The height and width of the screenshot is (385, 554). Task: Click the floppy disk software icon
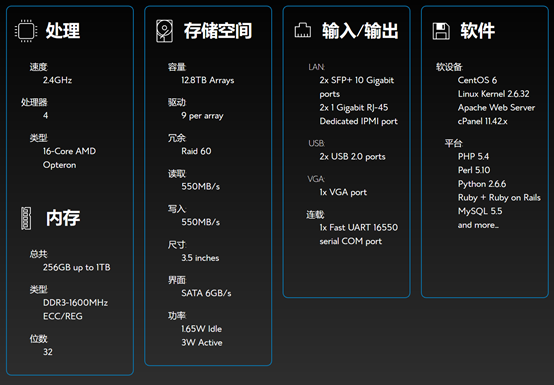click(x=441, y=31)
